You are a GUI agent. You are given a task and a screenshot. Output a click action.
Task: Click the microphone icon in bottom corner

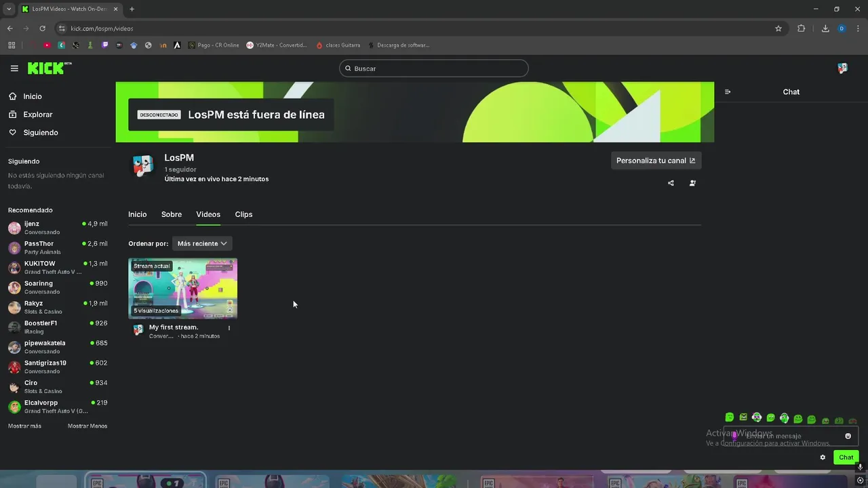(860, 467)
